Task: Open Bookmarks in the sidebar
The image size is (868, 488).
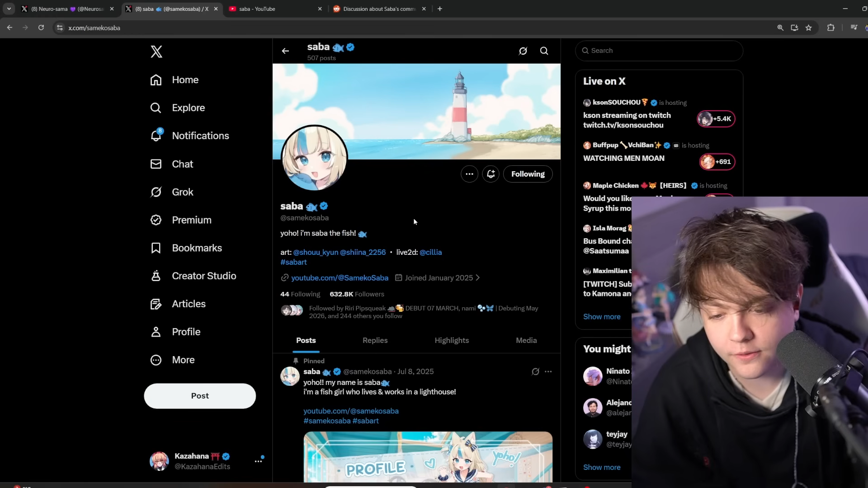Action: pyautogui.click(x=196, y=248)
